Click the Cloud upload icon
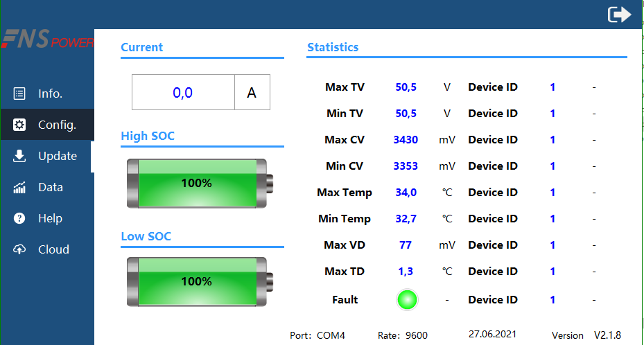The height and width of the screenshot is (345, 644). (x=19, y=249)
